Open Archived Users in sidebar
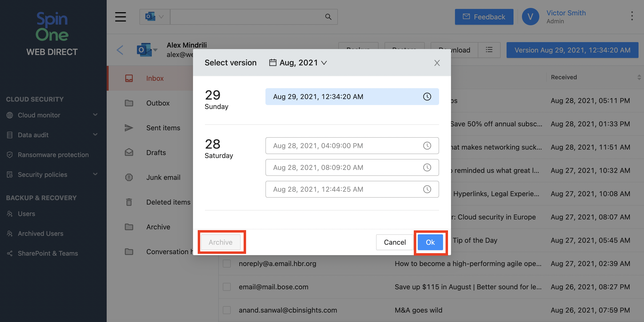The image size is (644, 322). (40, 234)
